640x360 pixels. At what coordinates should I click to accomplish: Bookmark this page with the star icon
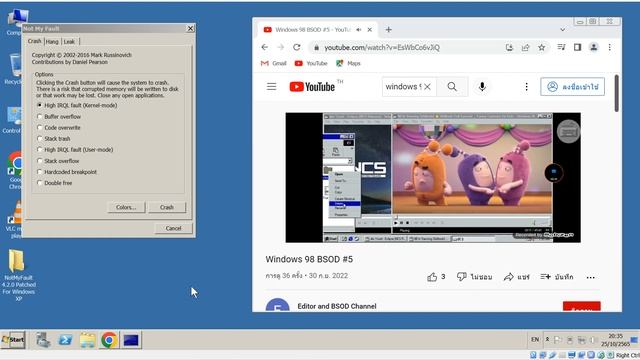coord(542,47)
